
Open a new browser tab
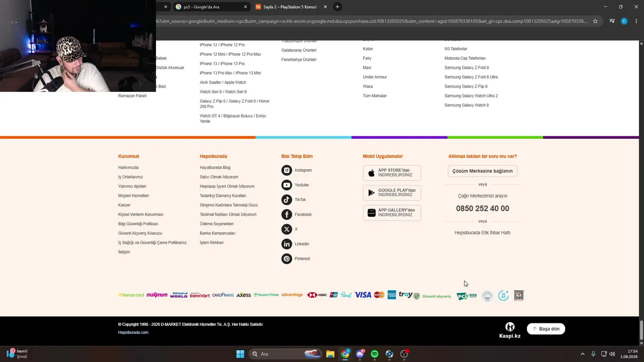click(338, 7)
